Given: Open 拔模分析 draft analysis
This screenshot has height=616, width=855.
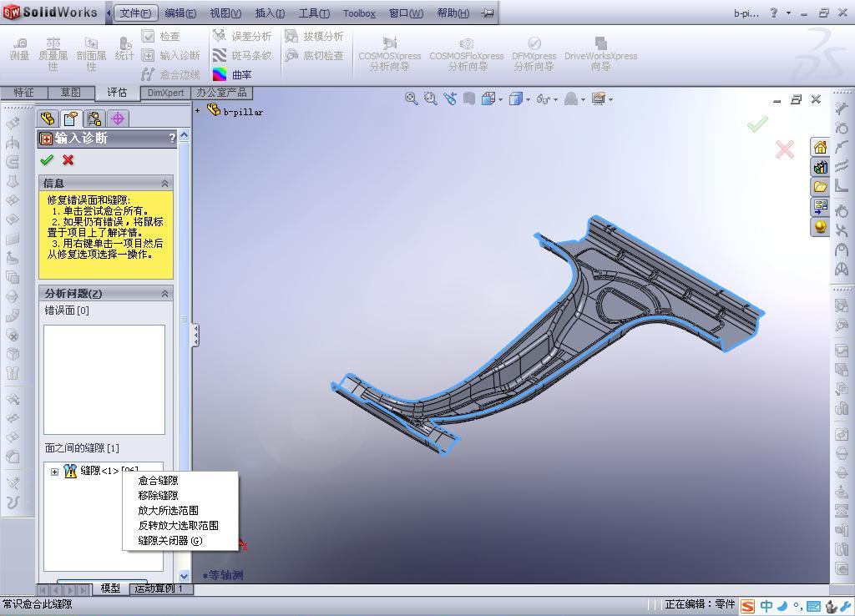Looking at the screenshot, I should click(314, 37).
